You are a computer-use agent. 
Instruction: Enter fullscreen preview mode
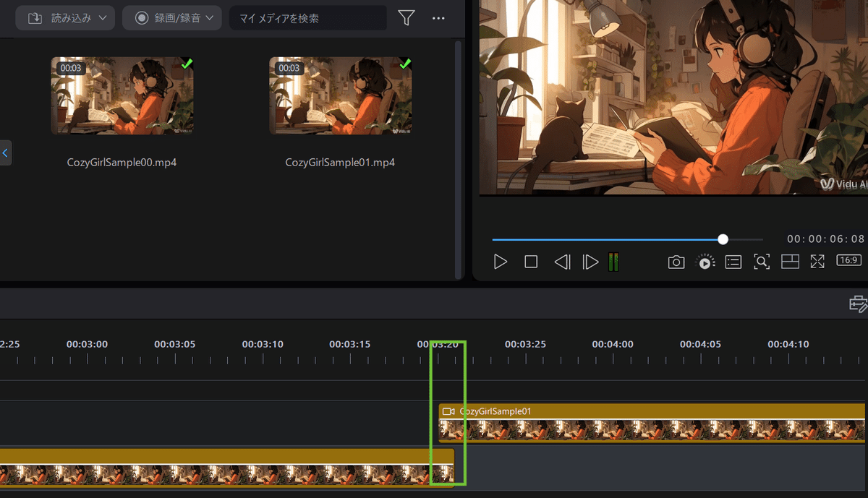click(817, 262)
